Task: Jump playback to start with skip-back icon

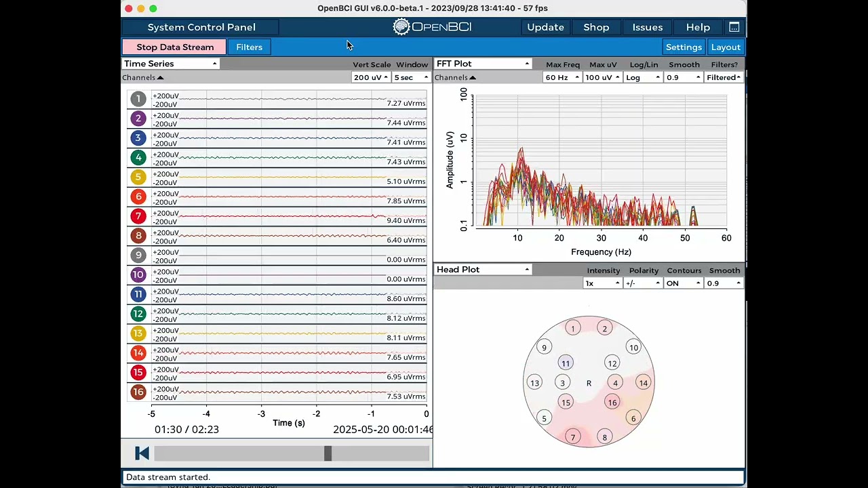Action: (142, 453)
